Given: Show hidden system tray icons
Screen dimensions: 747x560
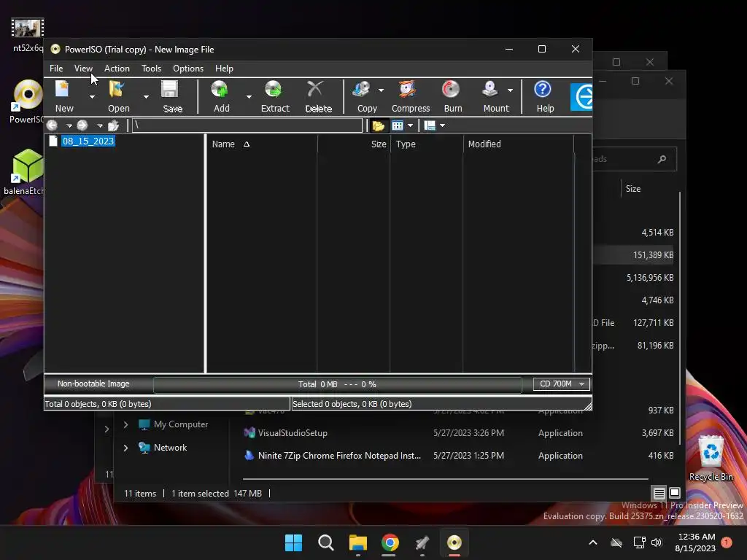Looking at the screenshot, I should coord(593,542).
